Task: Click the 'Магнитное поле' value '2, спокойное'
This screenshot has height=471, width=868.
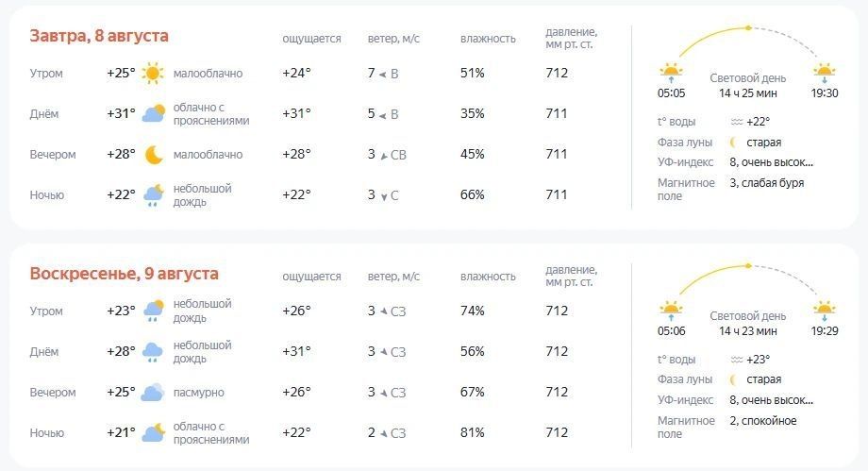Action: point(763,421)
